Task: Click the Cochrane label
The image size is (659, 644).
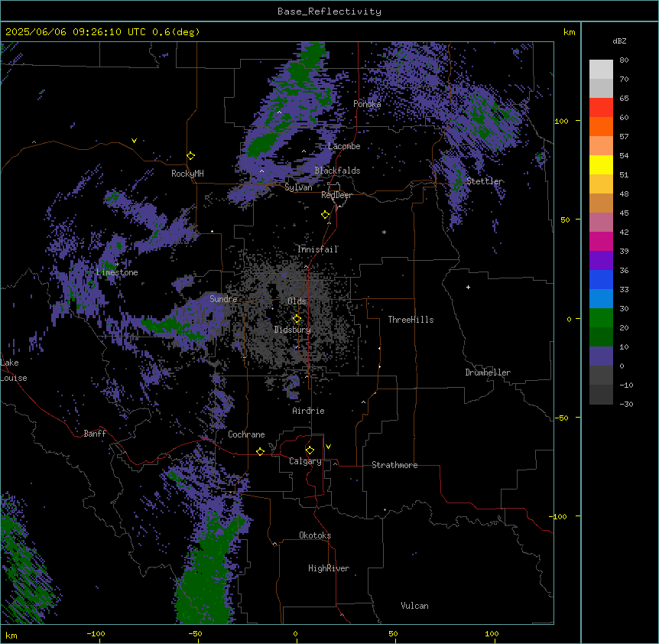Action: (246, 434)
